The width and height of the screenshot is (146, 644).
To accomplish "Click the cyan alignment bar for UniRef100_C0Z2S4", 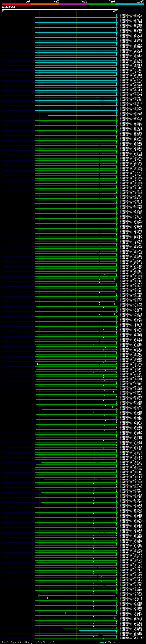I will coord(98,630).
